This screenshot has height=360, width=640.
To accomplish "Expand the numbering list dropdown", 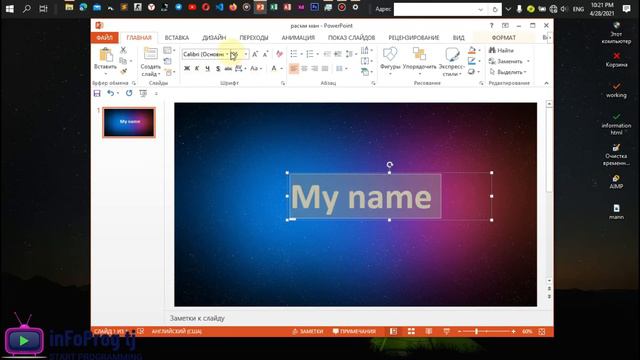I will [x=318, y=54].
